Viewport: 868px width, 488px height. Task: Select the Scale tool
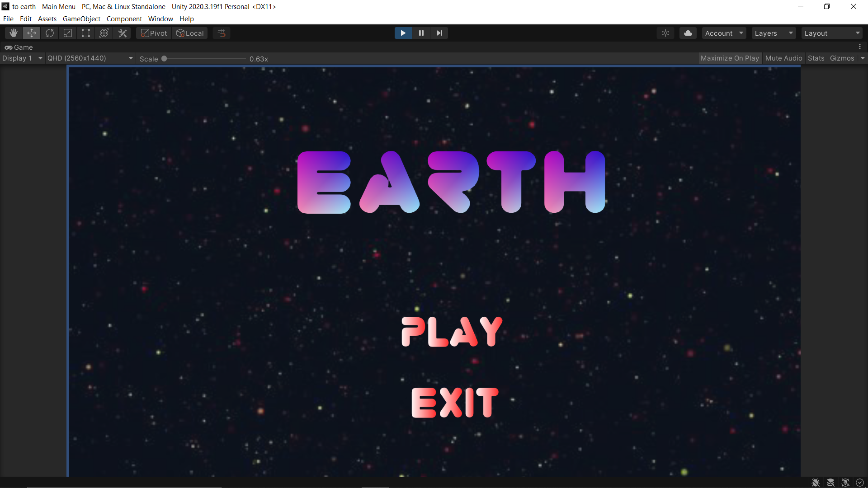tap(68, 33)
